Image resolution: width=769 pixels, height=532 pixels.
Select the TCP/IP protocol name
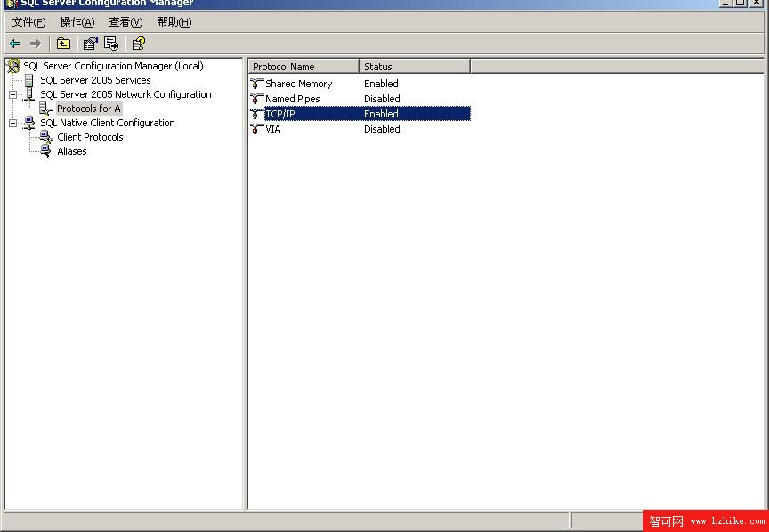[x=280, y=114]
